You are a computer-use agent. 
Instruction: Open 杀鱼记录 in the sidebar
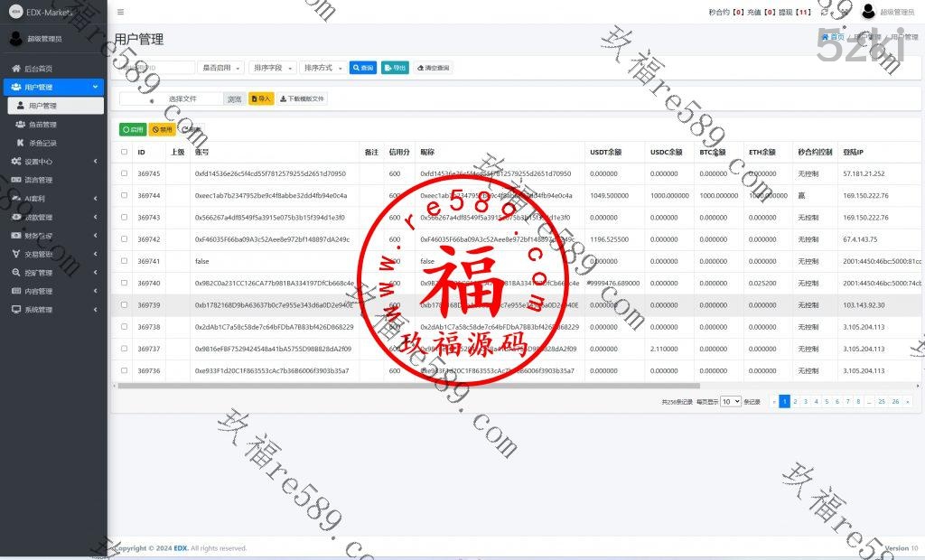(42, 143)
